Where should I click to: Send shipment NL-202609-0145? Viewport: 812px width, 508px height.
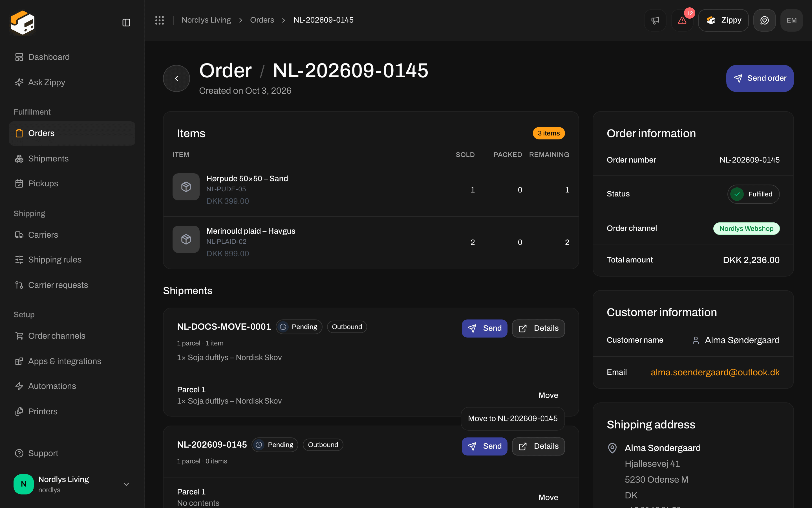click(x=484, y=446)
